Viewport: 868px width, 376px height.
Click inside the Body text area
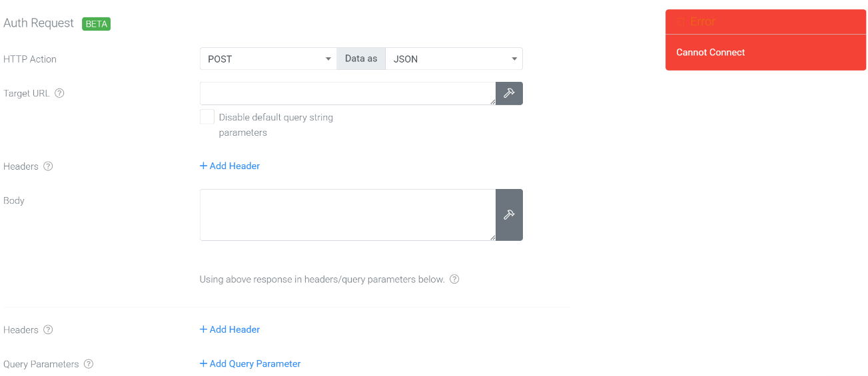(x=348, y=215)
